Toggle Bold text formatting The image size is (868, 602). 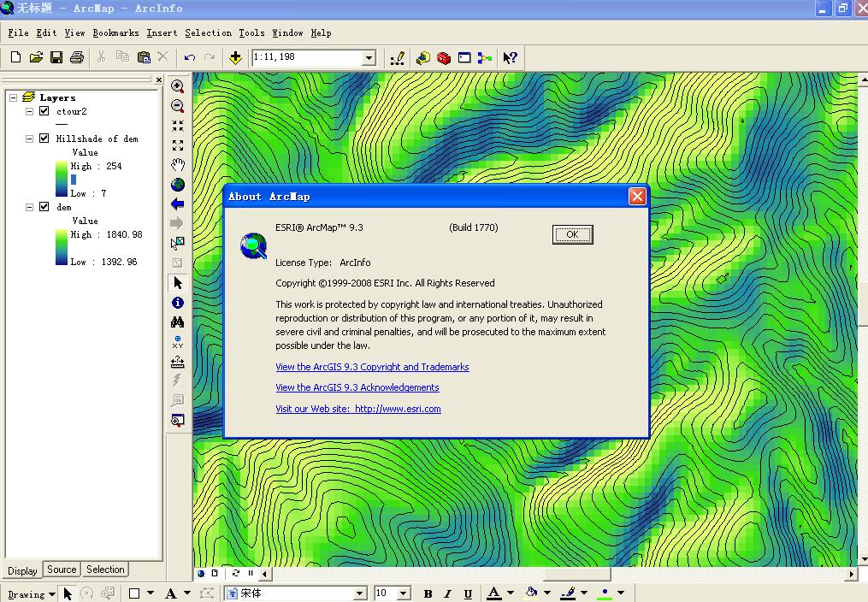coord(428,593)
